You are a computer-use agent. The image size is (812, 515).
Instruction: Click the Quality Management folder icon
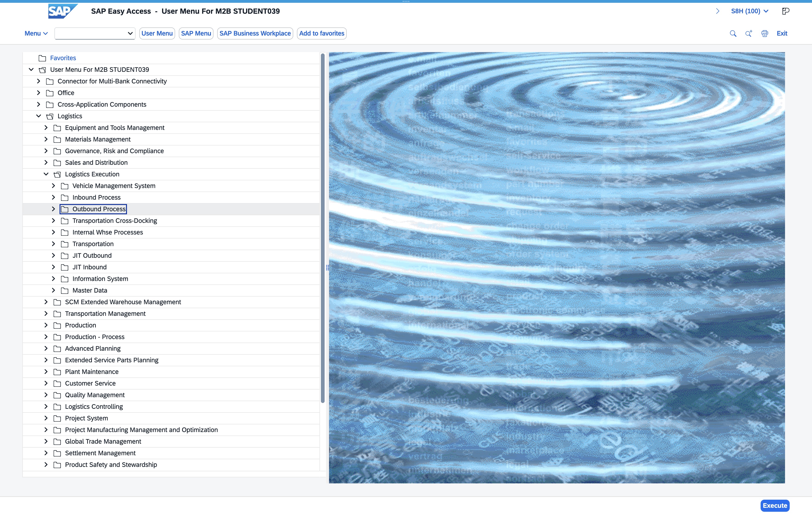pyautogui.click(x=57, y=395)
